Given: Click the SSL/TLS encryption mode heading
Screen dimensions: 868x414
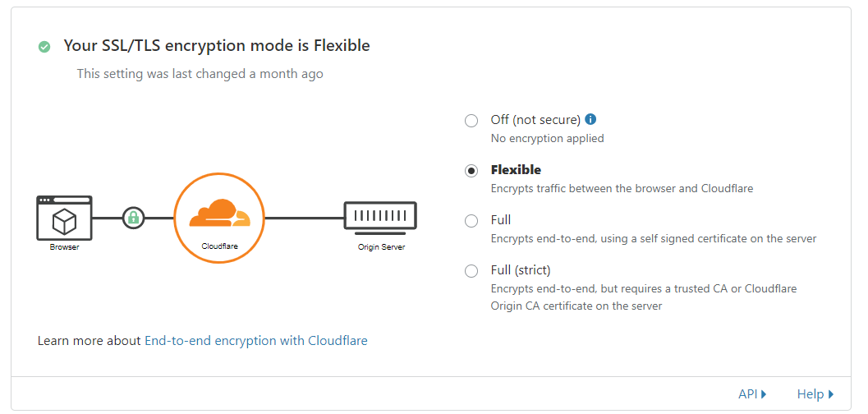Looking at the screenshot, I should (x=217, y=46).
